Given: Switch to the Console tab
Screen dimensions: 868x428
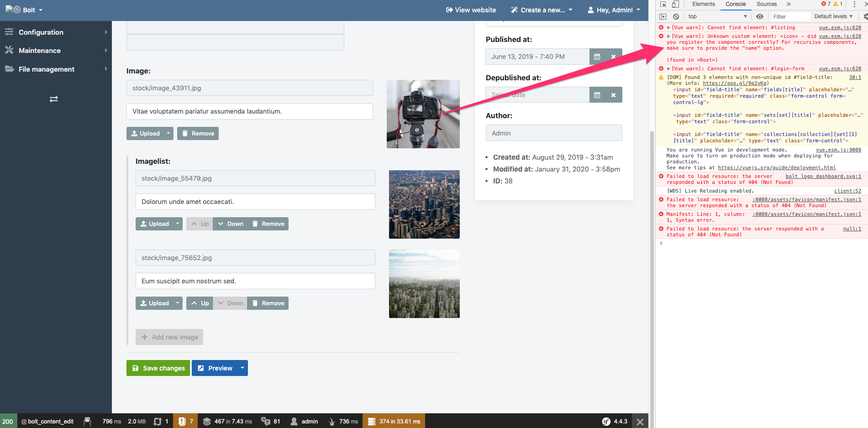Looking at the screenshot, I should (x=736, y=4).
